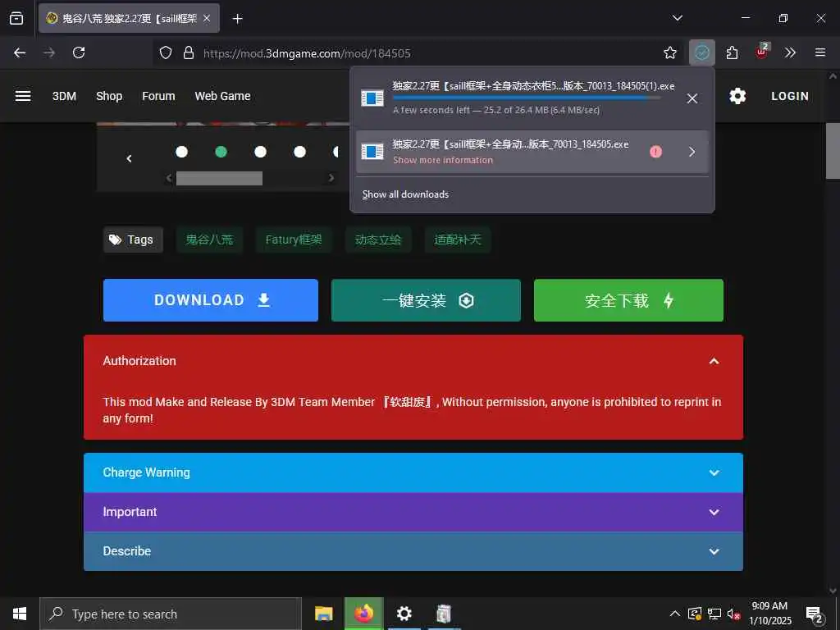Open 3DM site hamburger menu
Screen dimensions: 840x630
[22, 96]
